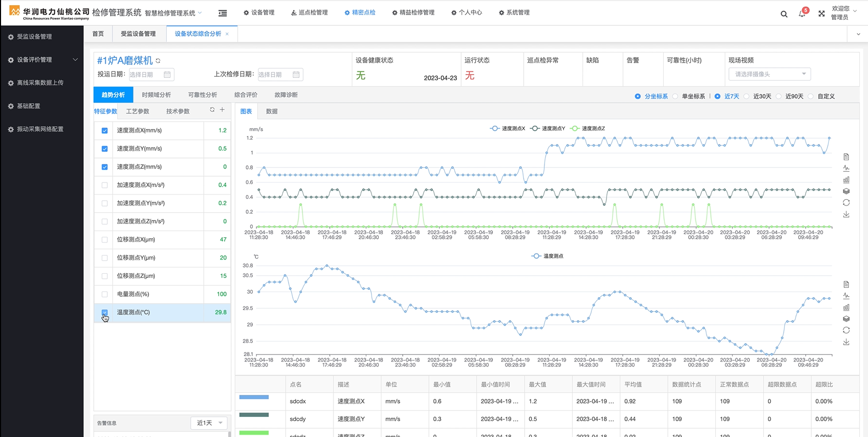The image size is (868, 437).
Task: Click calendar icon in 投运日期 field
Action: (167, 75)
